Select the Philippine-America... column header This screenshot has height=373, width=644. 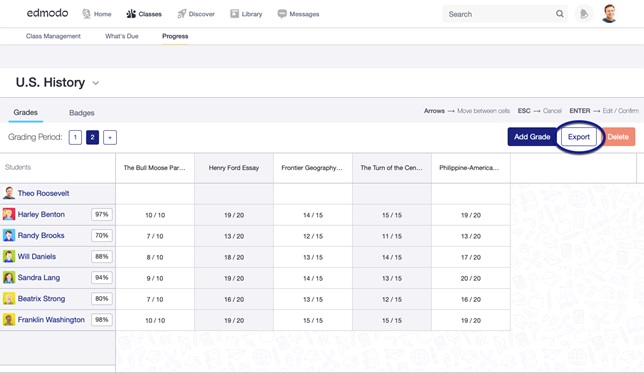pyautogui.click(x=471, y=168)
